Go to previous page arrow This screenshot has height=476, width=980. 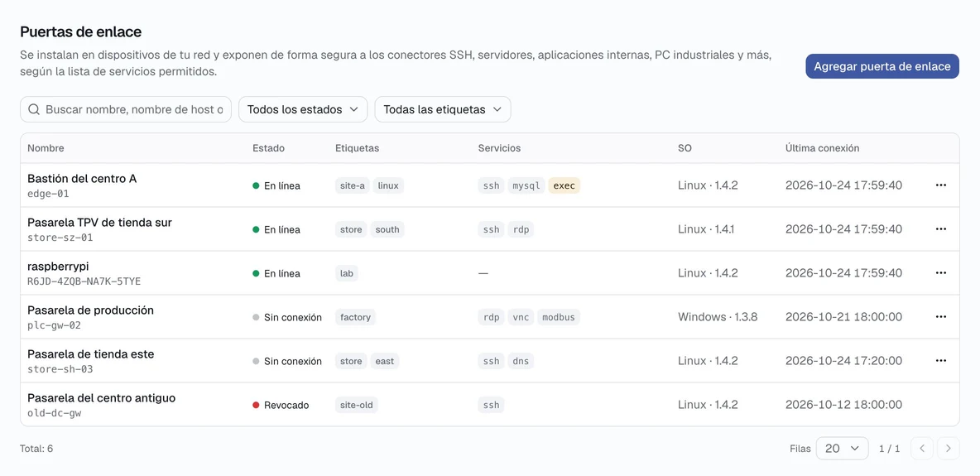(922, 448)
